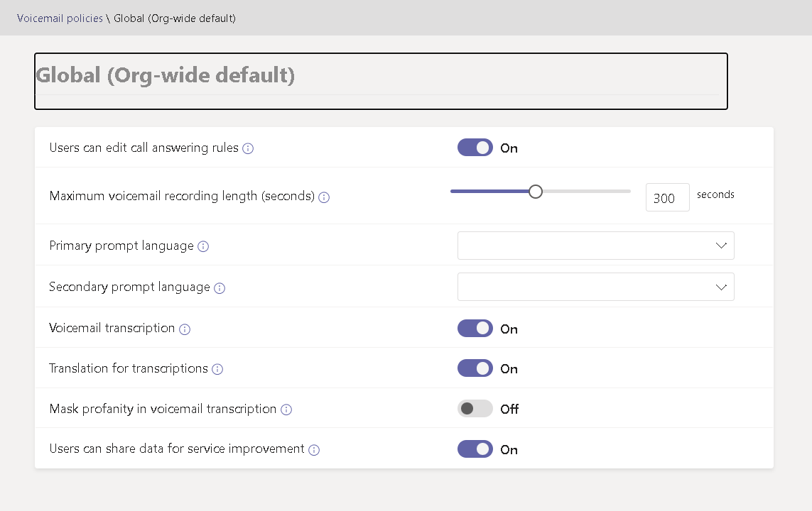Go back to Voicemail policies breadcrumb

60,18
